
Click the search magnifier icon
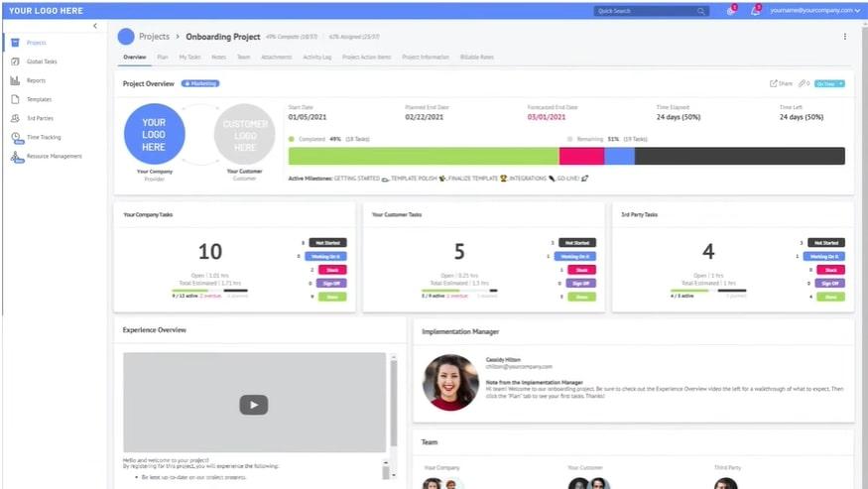[700, 11]
